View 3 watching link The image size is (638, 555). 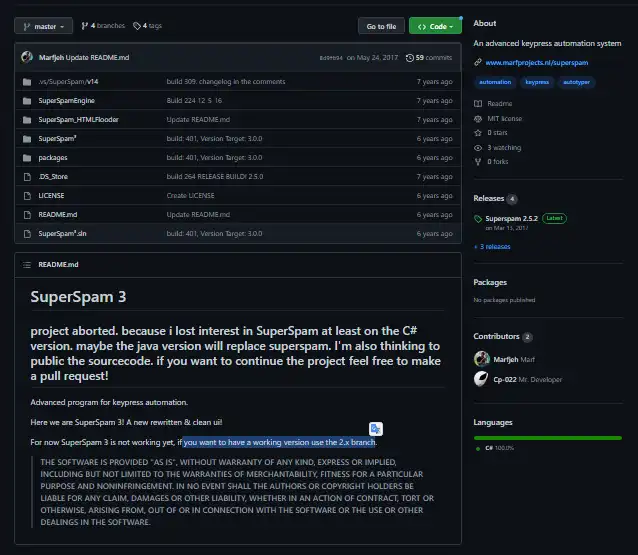504,148
